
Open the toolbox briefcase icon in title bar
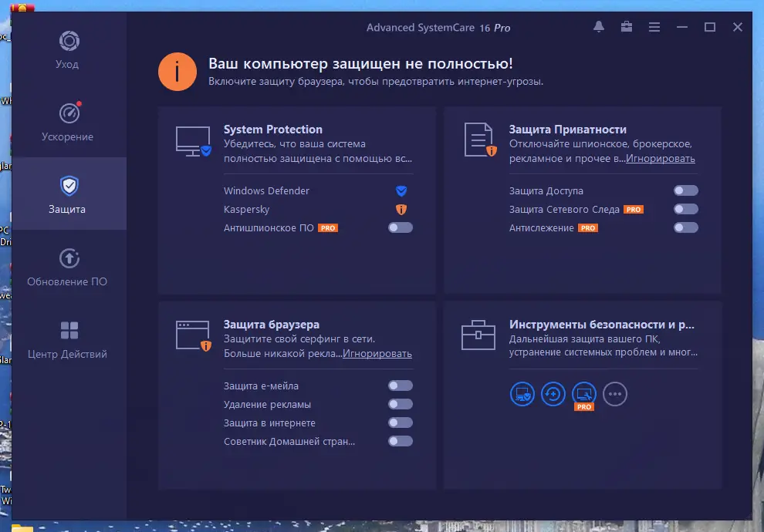(626, 27)
